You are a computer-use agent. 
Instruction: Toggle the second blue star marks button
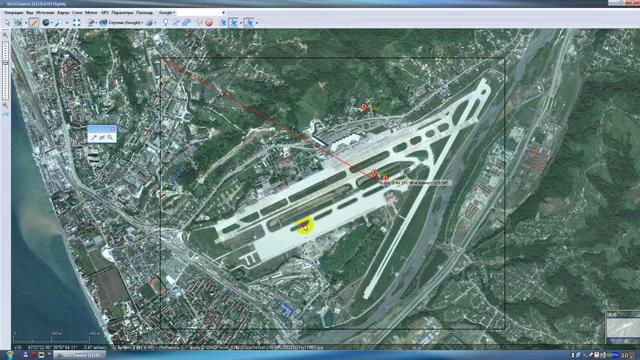point(234,23)
